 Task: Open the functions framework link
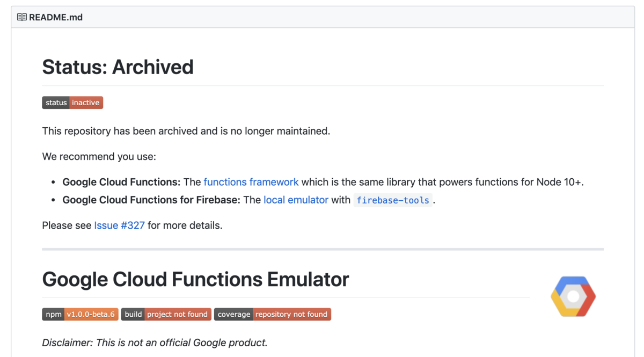(251, 182)
